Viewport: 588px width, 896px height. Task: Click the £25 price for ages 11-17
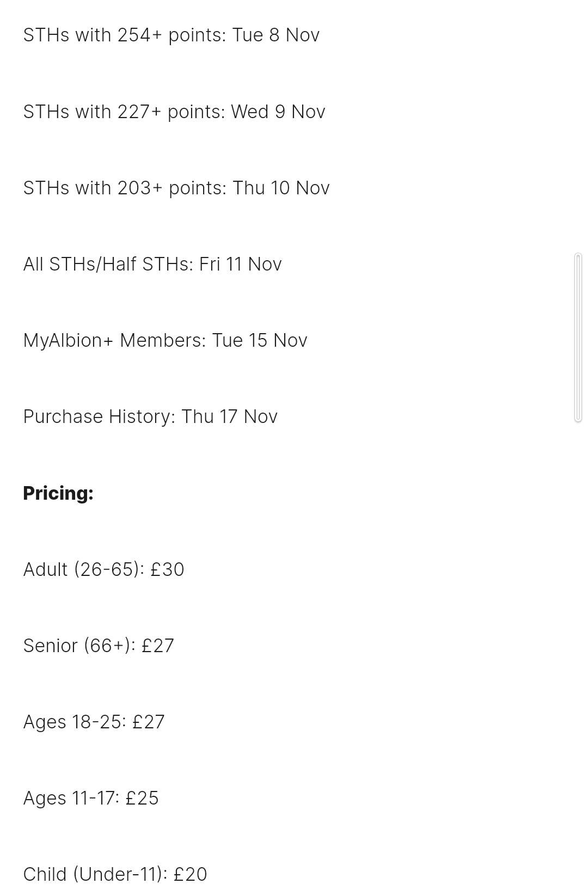(142, 798)
